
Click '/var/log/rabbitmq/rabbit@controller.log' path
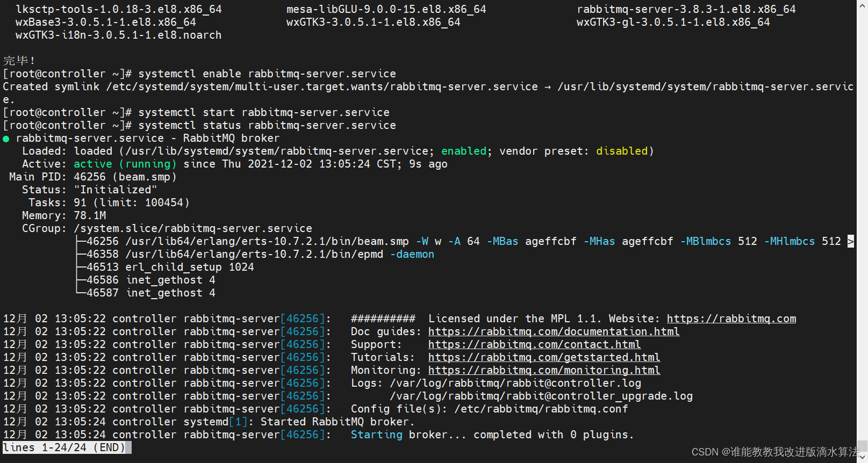coord(515,383)
